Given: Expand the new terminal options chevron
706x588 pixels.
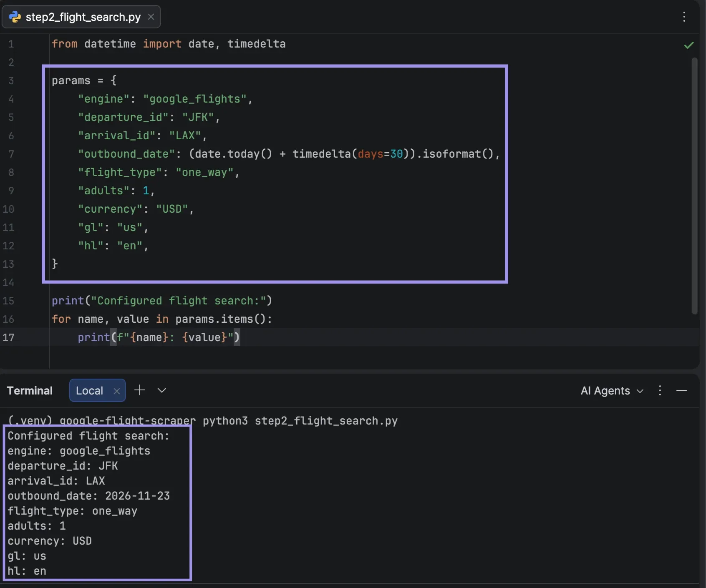Looking at the screenshot, I should [162, 390].
